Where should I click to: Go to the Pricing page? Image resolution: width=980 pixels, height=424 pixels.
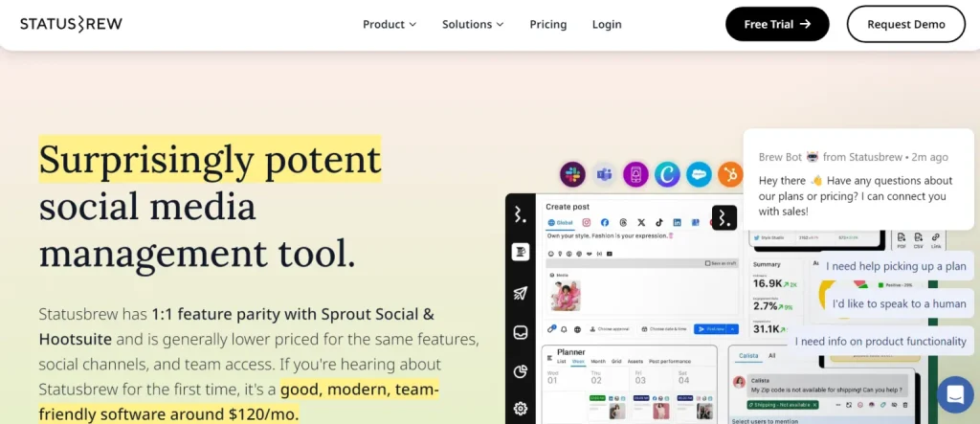(548, 24)
